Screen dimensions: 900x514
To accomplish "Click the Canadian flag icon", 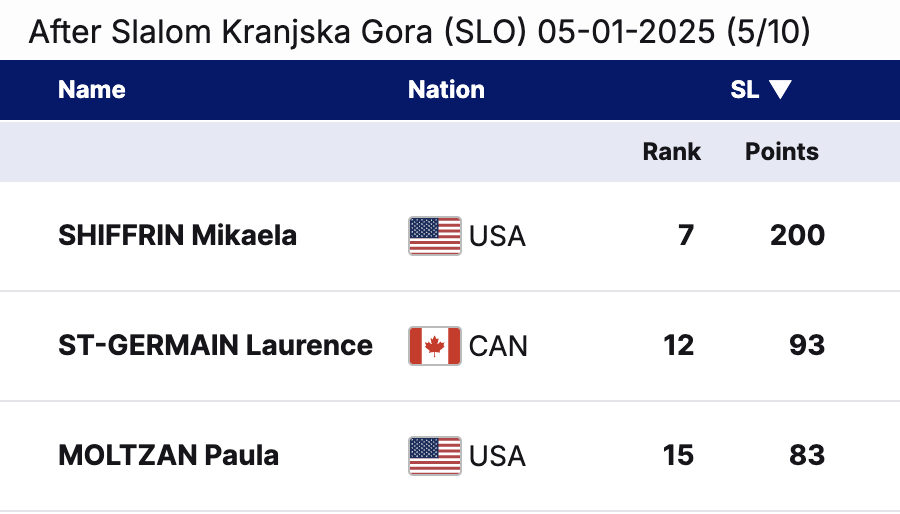I will (435, 346).
